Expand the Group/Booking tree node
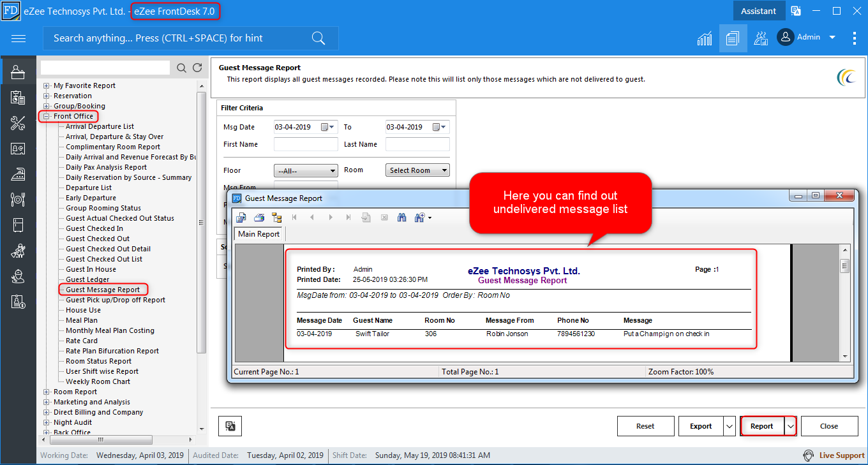Viewport: 868px width, 465px height. [47, 106]
